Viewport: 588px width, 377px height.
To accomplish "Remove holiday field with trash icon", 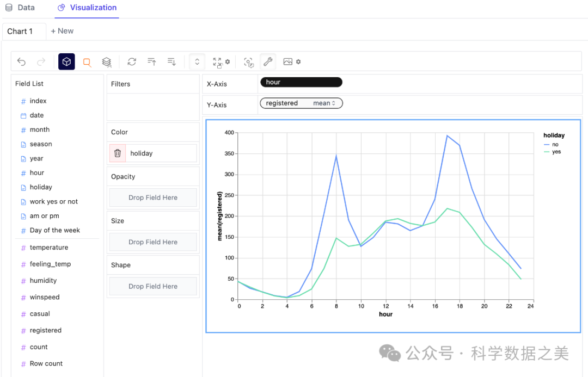I will coord(118,153).
